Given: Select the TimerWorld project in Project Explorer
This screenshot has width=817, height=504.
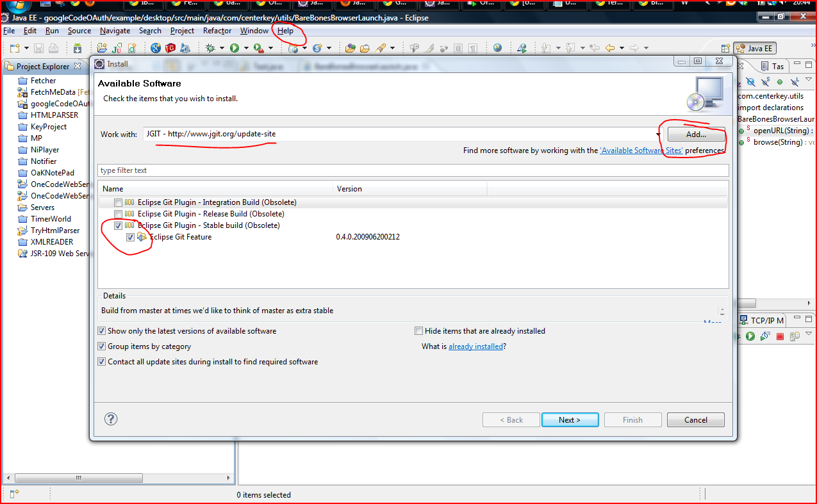Looking at the screenshot, I should (51, 219).
